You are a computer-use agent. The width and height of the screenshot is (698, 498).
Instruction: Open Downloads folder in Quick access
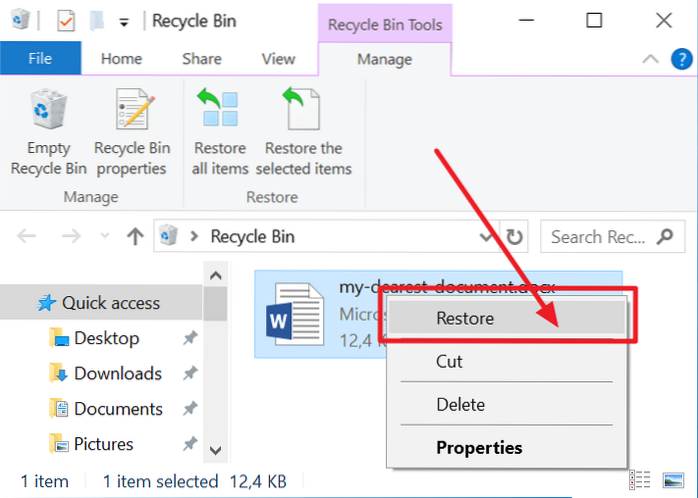coord(117,373)
